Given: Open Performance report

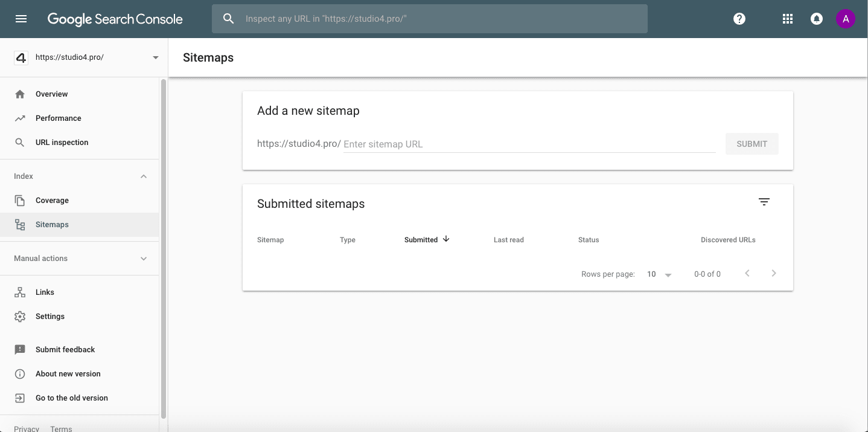Looking at the screenshot, I should [79, 118].
